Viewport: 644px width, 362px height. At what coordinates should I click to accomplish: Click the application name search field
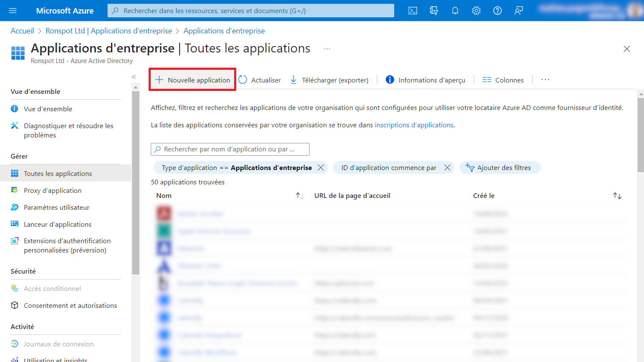(230, 149)
